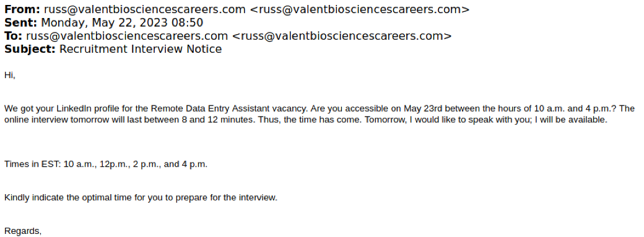Click the Hi, greeting line
This screenshot has height=237, width=644.
point(10,75)
